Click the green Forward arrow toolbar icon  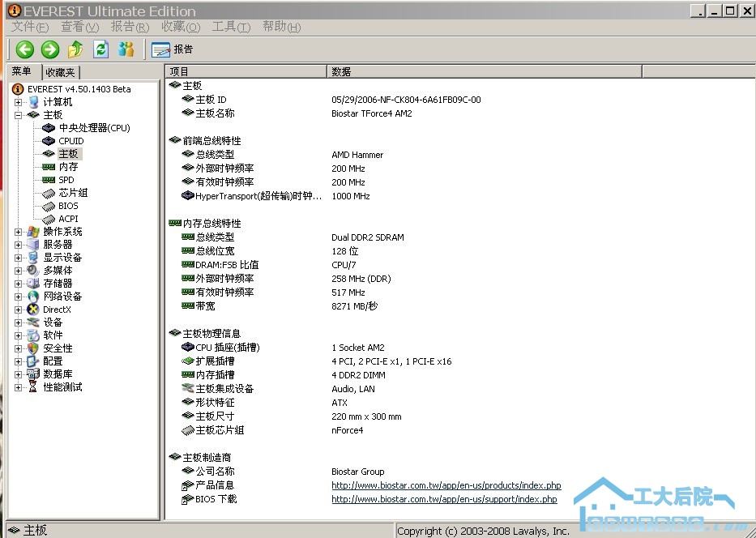[x=50, y=49]
